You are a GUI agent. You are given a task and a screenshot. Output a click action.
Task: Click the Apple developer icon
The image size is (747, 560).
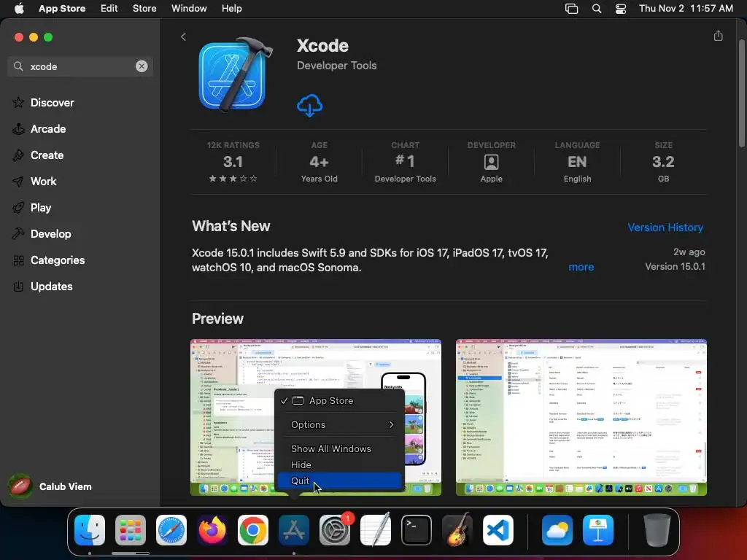(x=491, y=162)
